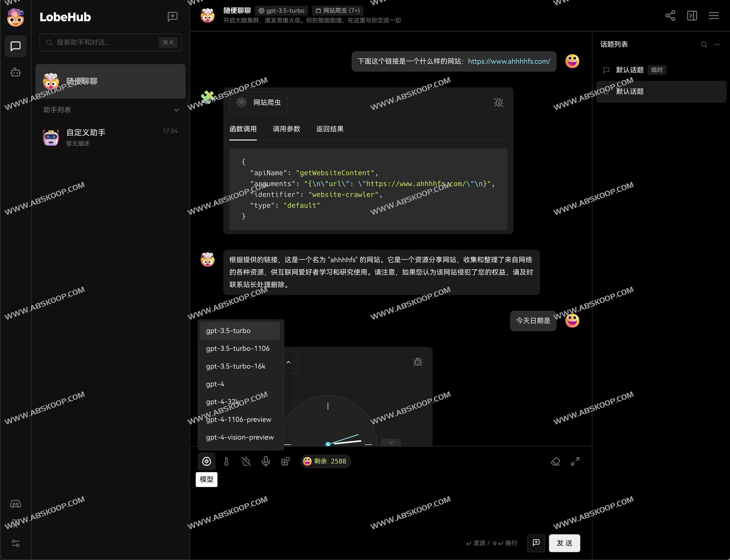Activate the microphone voice input icon
This screenshot has width=730, height=560.
coord(266,461)
